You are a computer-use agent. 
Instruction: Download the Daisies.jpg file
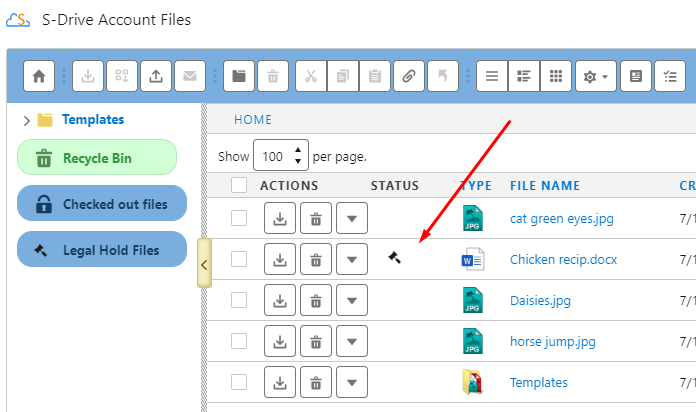click(280, 300)
